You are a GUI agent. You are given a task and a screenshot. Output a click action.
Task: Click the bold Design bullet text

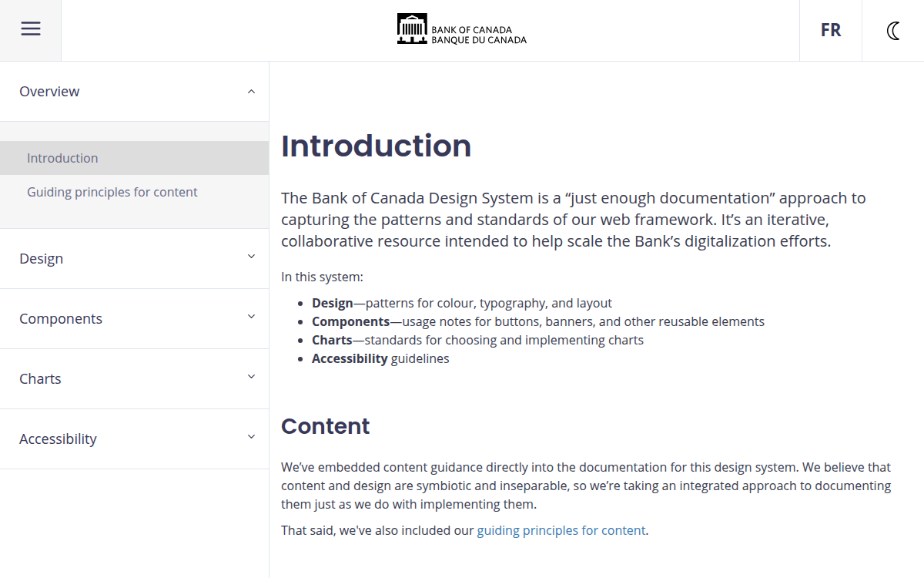pos(332,303)
